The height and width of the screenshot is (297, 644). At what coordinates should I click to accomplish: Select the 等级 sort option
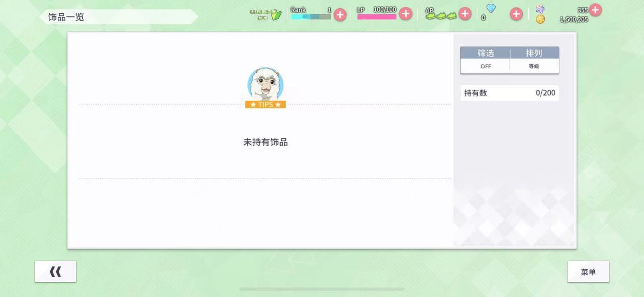click(x=534, y=66)
